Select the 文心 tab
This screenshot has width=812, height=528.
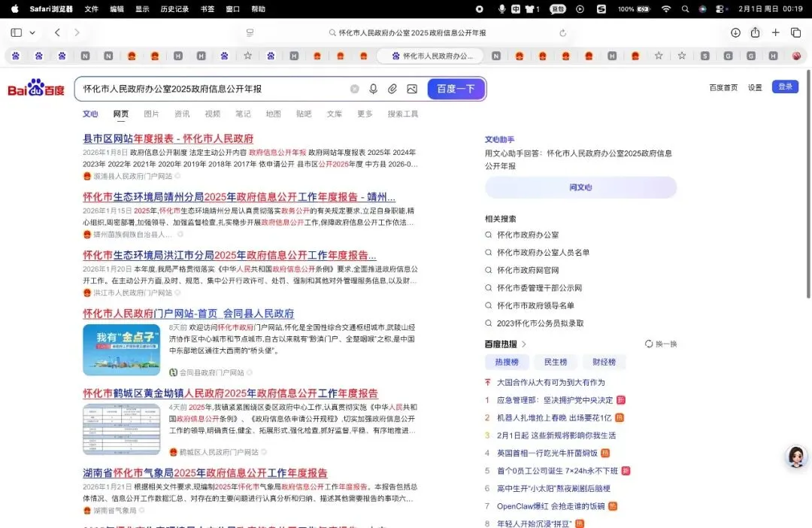(x=90, y=114)
